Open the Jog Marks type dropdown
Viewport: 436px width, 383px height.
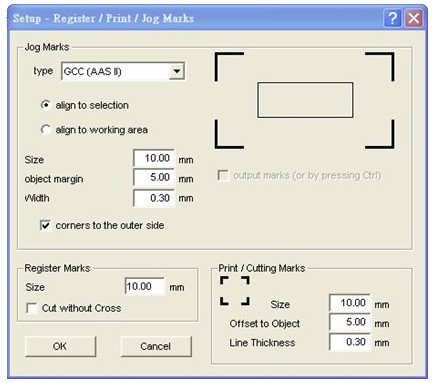click(x=177, y=71)
